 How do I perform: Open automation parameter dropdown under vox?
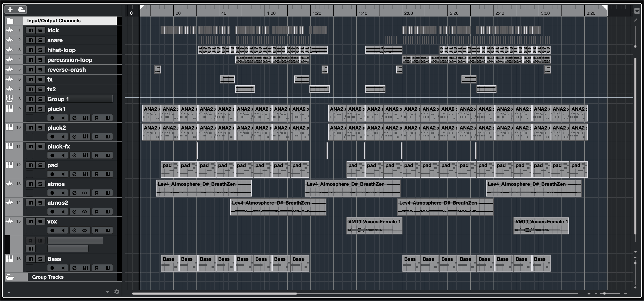point(75,240)
